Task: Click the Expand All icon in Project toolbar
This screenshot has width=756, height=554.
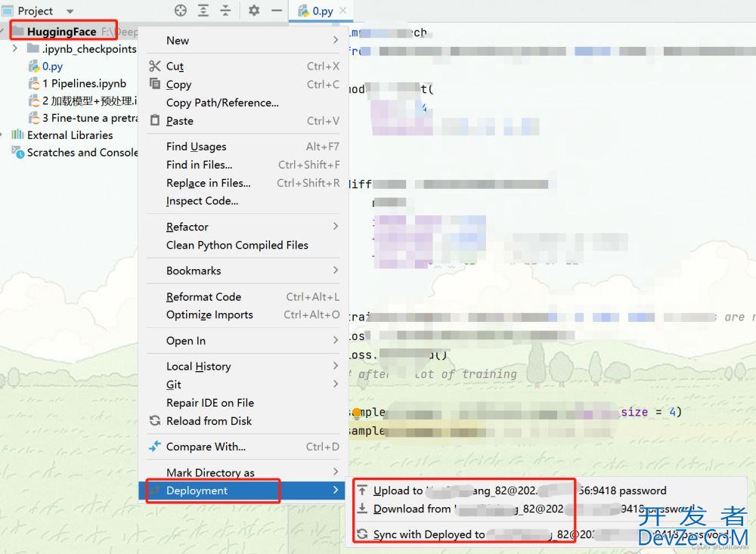Action: pos(203,11)
